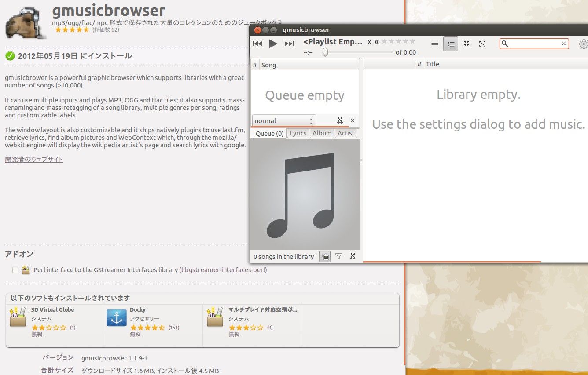Image resolution: width=588 pixels, height=375 pixels.
Task: Click the 'アドオン' section heading
Action: click(x=19, y=254)
